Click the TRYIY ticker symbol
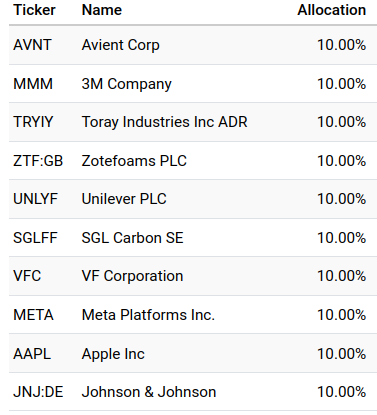This screenshot has width=377, height=415. coord(33,122)
